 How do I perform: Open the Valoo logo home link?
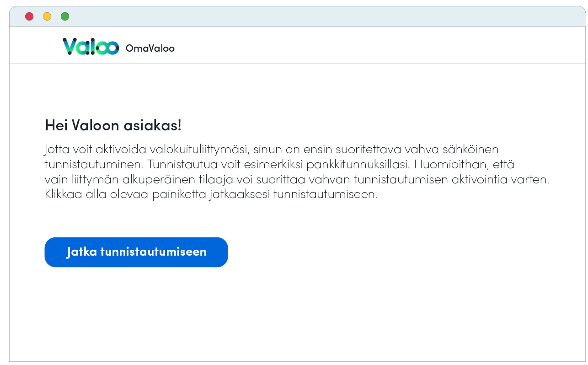click(x=91, y=47)
